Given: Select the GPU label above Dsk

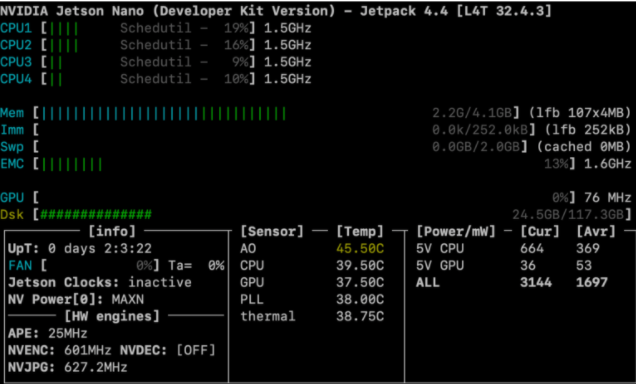Looking at the screenshot, I should coord(12,197).
